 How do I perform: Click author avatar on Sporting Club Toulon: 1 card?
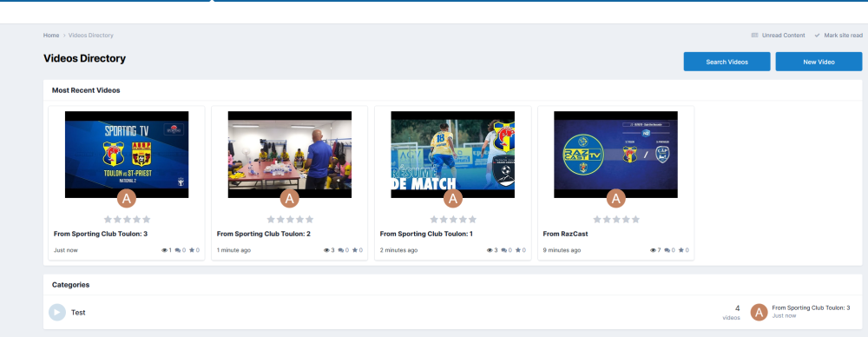coord(453,198)
